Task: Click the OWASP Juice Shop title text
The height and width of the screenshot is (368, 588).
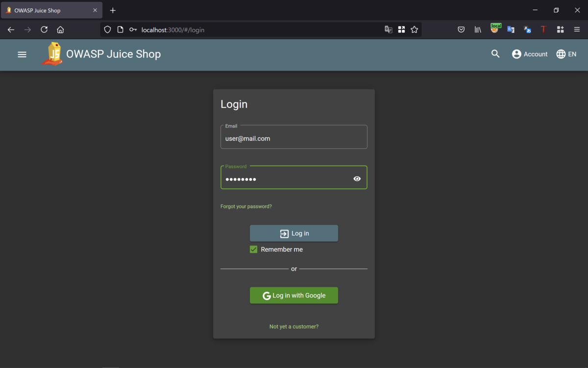Action: coord(113,54)
